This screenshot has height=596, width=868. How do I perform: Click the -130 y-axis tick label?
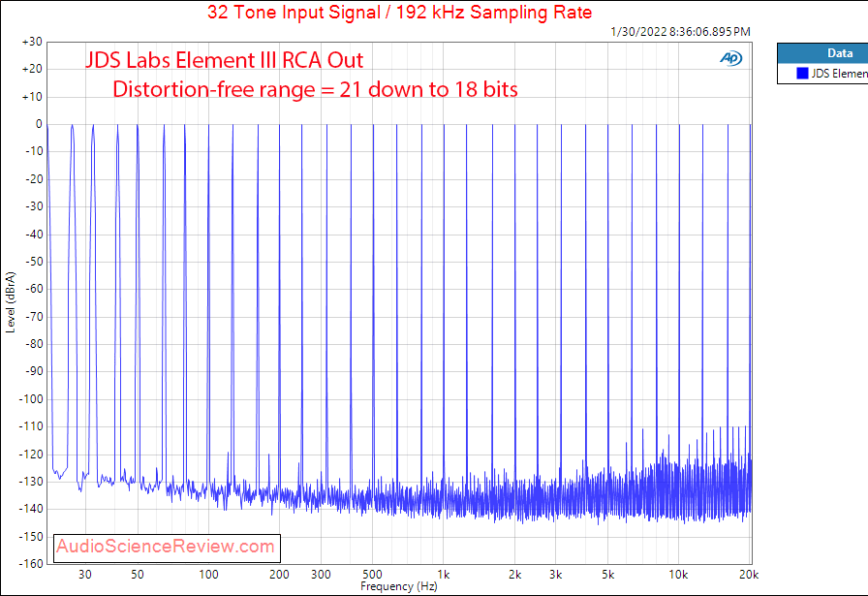(x=31, y=482)
